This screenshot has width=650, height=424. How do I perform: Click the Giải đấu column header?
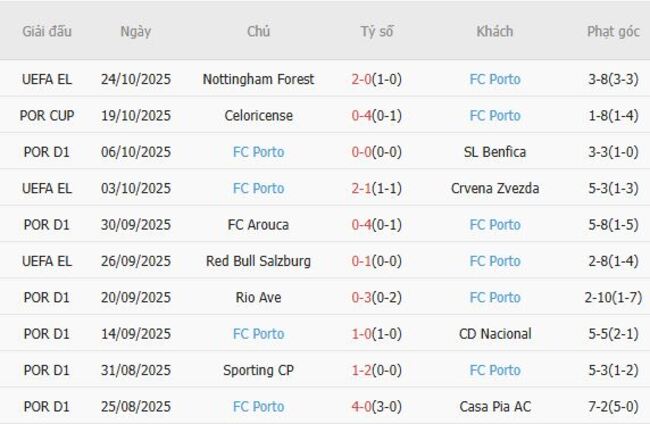tap(47, 31)
